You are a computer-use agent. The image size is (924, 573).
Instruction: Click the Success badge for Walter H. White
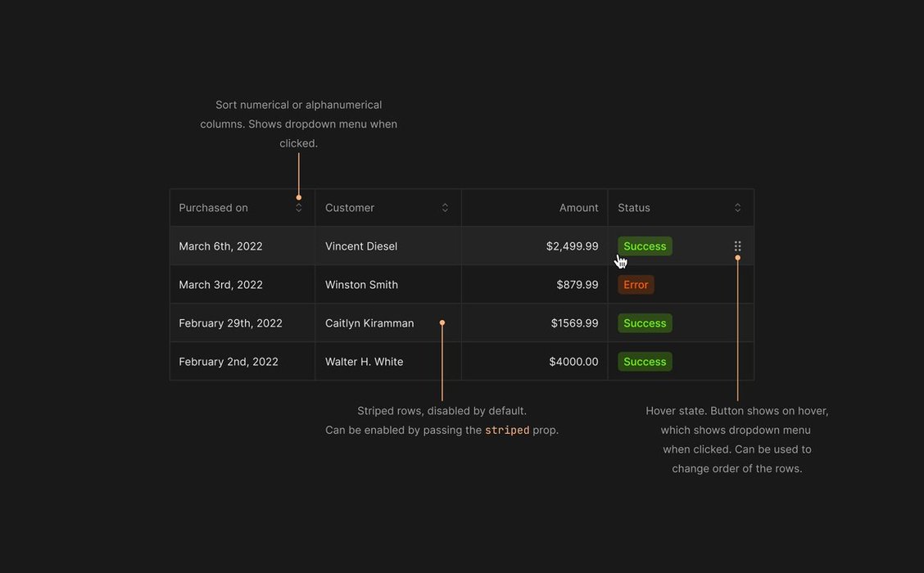click(x=645, y=362)
